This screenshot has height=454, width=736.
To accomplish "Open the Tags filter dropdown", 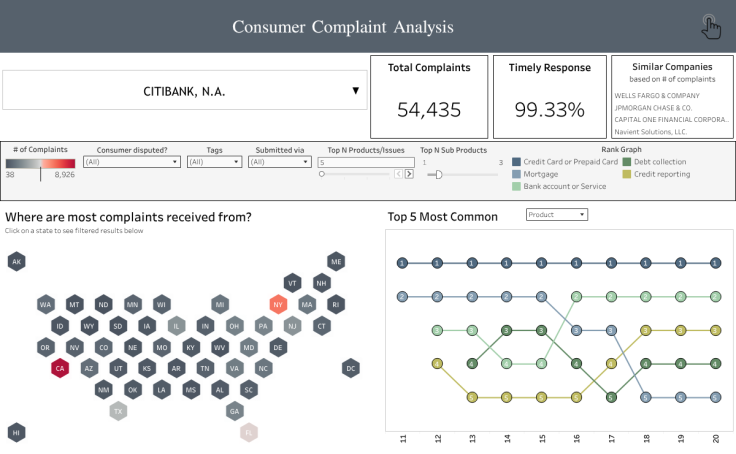I will [x=214, y=162].
